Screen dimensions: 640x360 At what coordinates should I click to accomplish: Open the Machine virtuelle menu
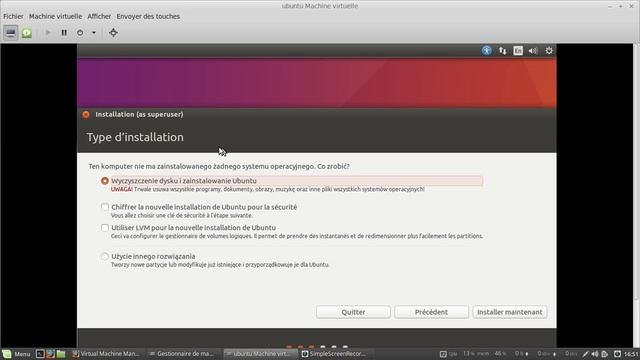(x=56, y=16)
